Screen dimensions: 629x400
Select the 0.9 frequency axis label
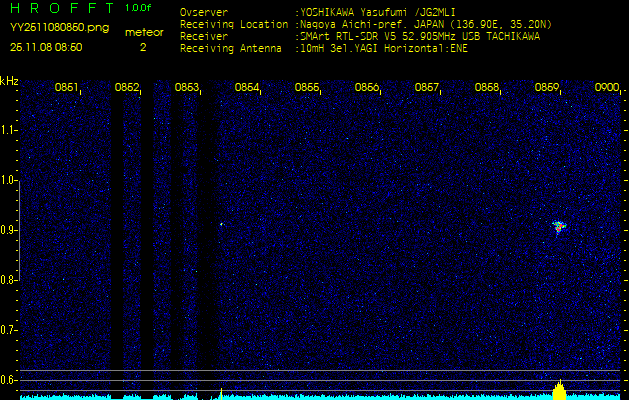pyautogui.click(x=9, y=230)
